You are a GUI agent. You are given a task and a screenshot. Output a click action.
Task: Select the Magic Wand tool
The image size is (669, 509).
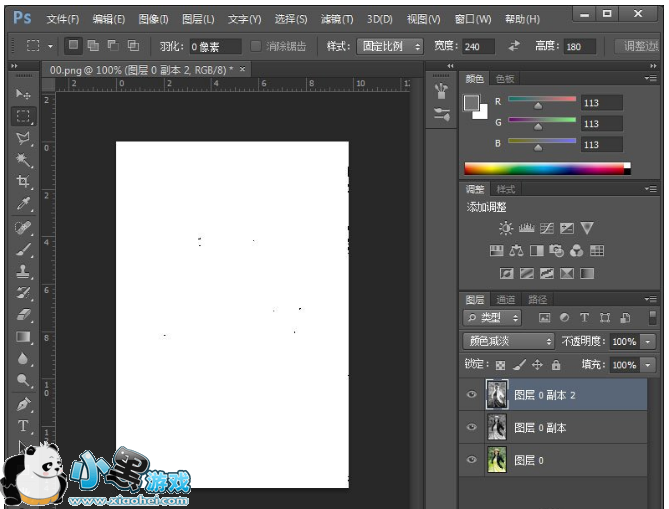pyautogui.click(x=23, y=160)
